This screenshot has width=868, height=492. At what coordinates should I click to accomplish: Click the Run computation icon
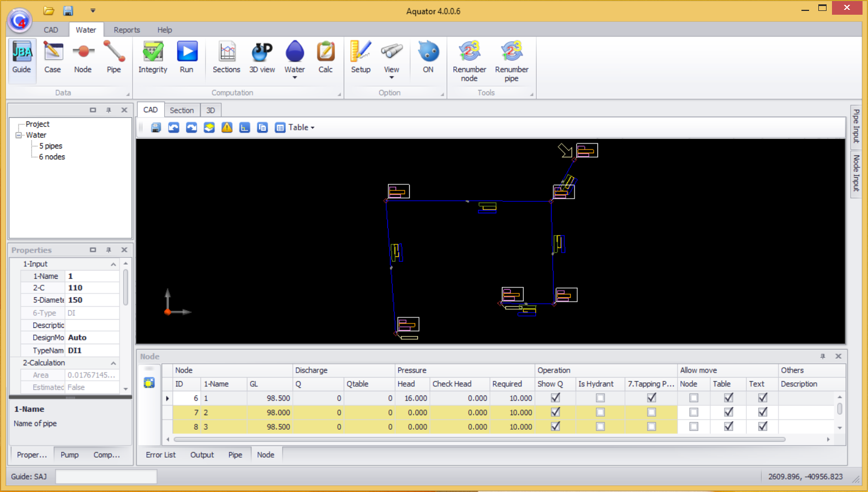tap(187, 57)
